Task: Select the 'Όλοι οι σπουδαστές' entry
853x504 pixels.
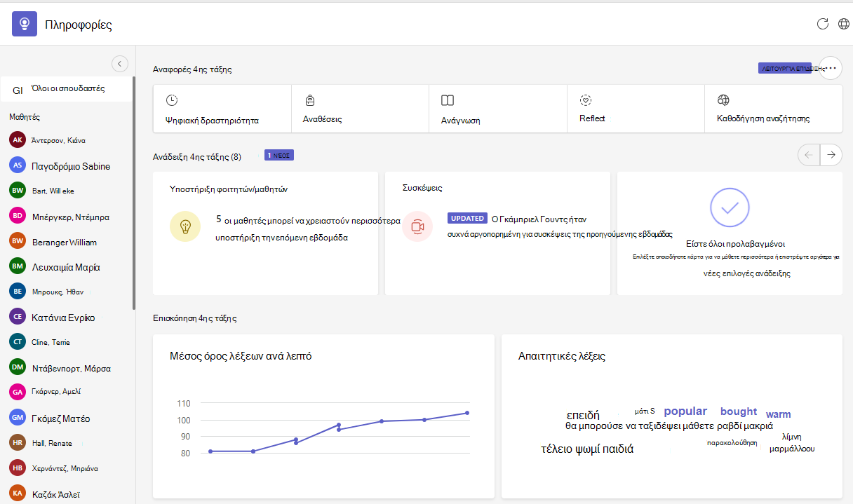Action: [66, 89]
